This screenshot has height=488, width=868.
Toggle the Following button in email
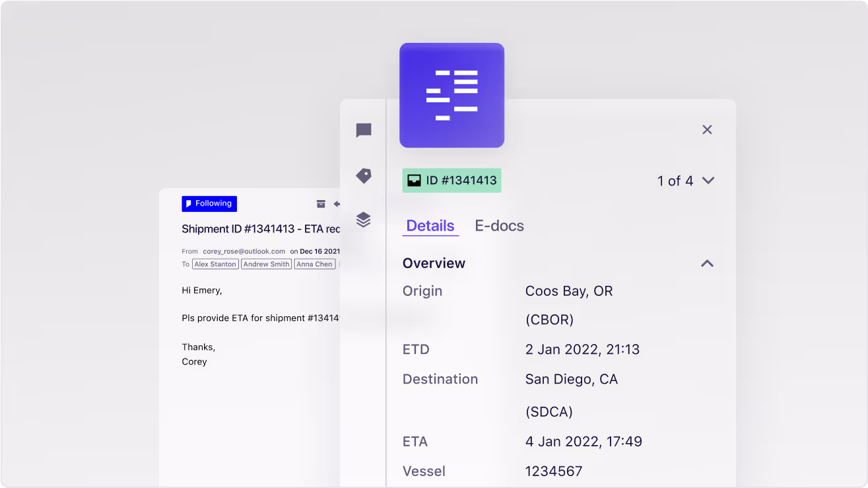coord(209,203)
